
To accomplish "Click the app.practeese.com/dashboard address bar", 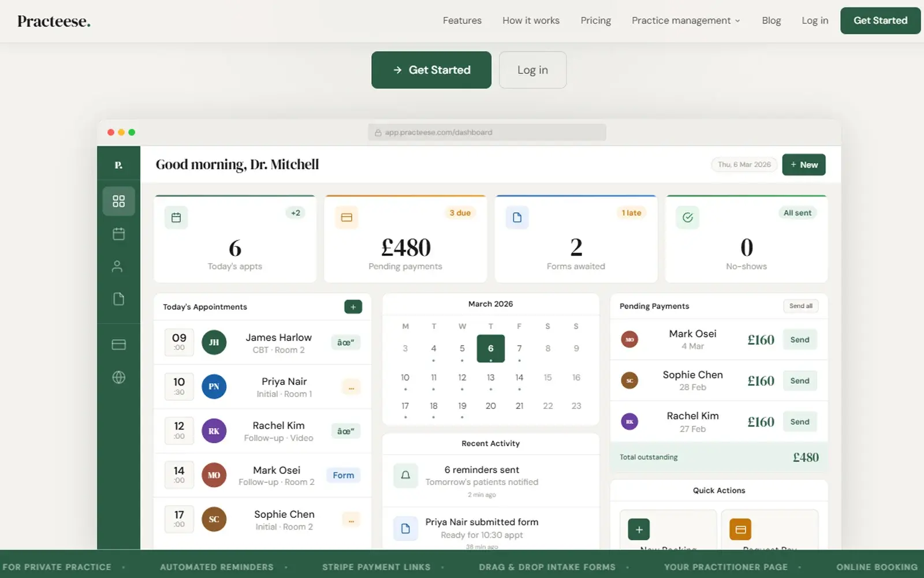I will [x=487, y=132].
